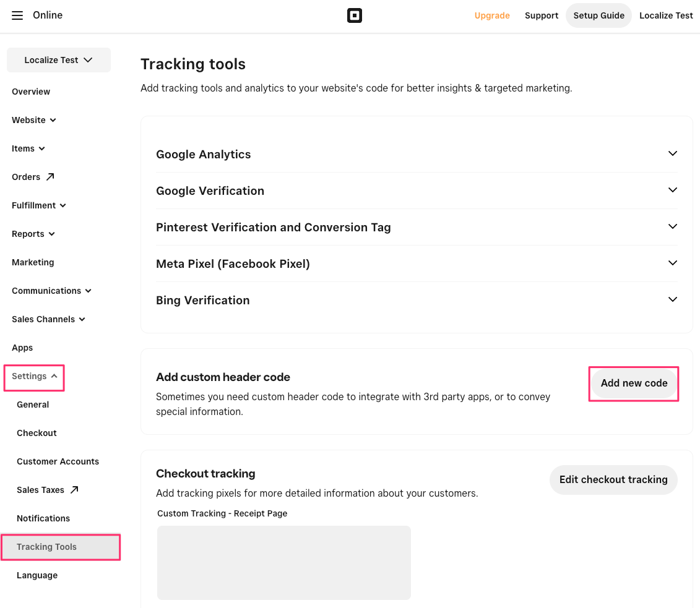
Task: Click the Sales Taxes label in the sidebar
Action: (x=41, y=490)
